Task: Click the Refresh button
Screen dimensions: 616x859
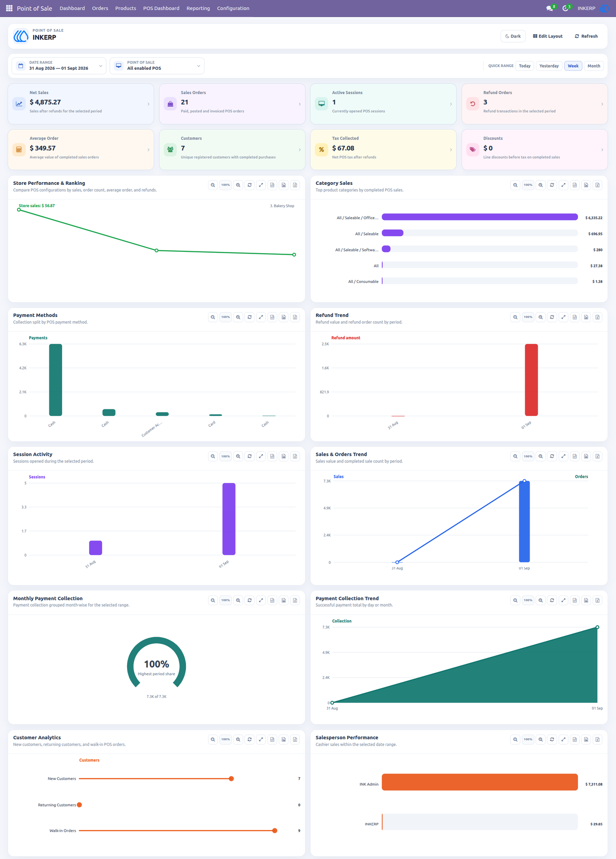Action: point(586,36)
